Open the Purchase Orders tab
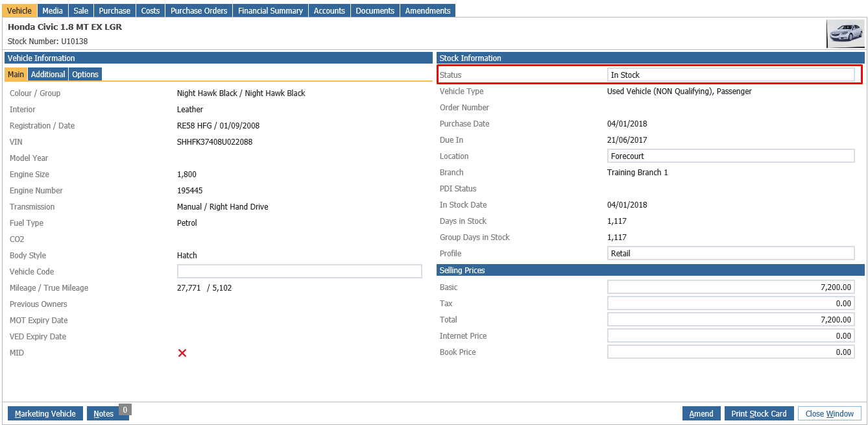868x425 pixels. (199, 10)
